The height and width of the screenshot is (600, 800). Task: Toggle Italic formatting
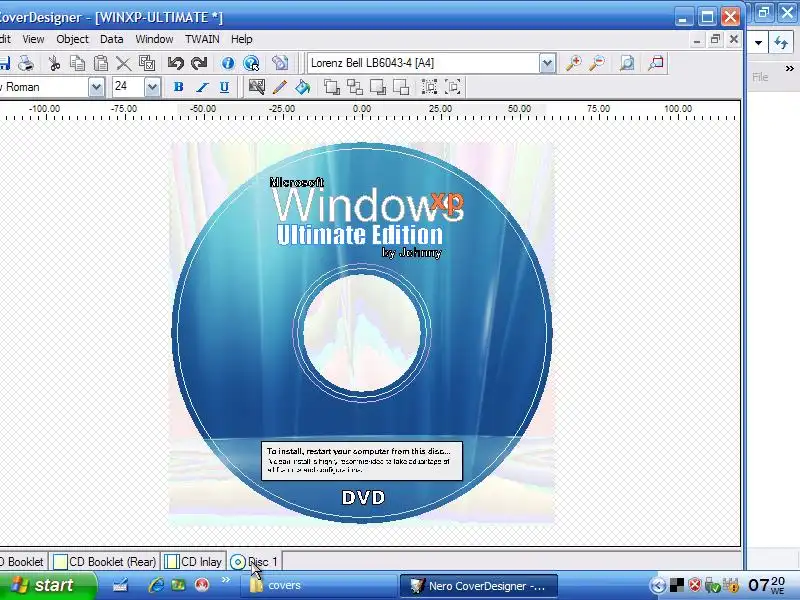[202, 87]
